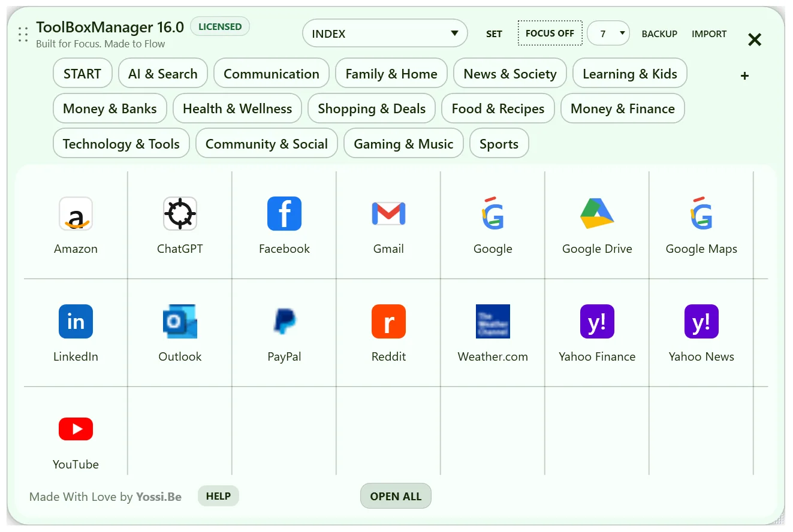
Task: Open the Google Drive icon
Action: [597, 214]
